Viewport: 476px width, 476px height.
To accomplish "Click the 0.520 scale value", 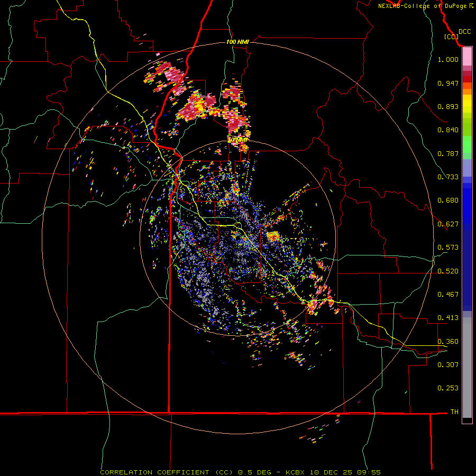I will pyautogui.click(x=448, y=271).
